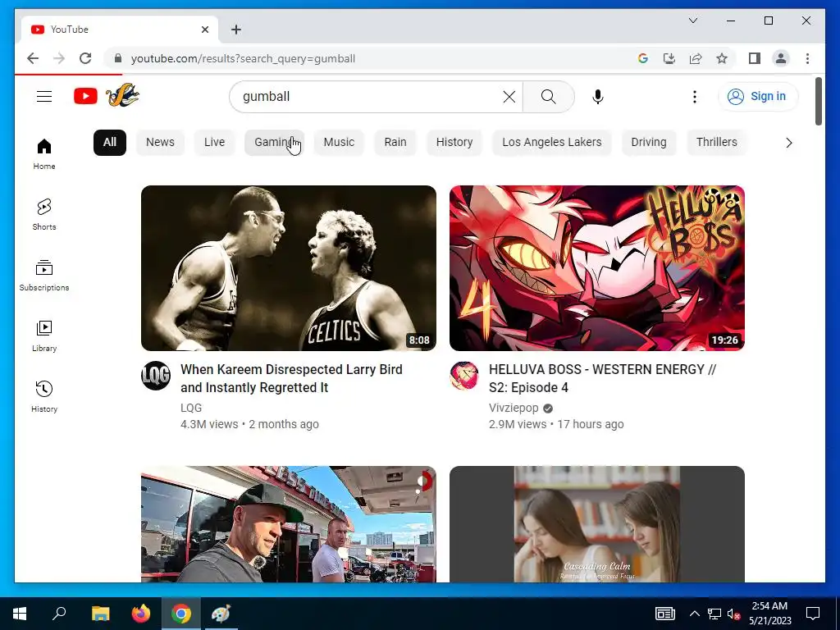Click the Vivziepop channel name
The height and width of the screenshot is (630, 840).
(x=514, y=409)
